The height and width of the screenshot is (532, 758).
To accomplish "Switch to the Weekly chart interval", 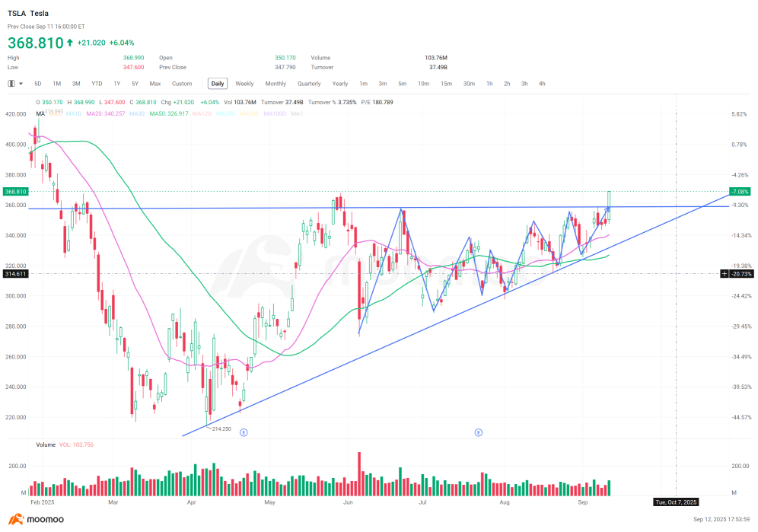I will pyautogui.click(x=244, y=84).
